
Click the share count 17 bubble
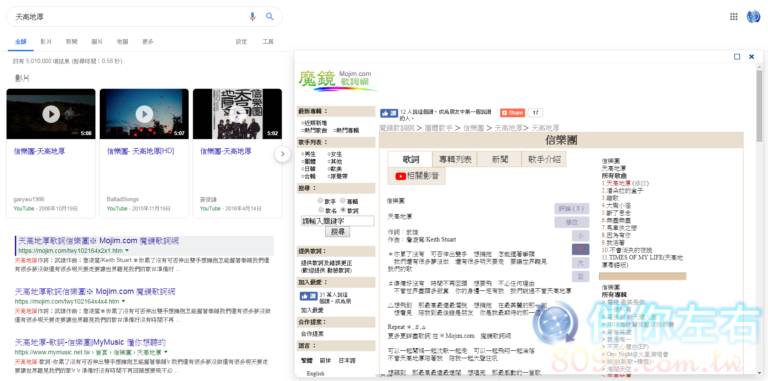[535, 113]
